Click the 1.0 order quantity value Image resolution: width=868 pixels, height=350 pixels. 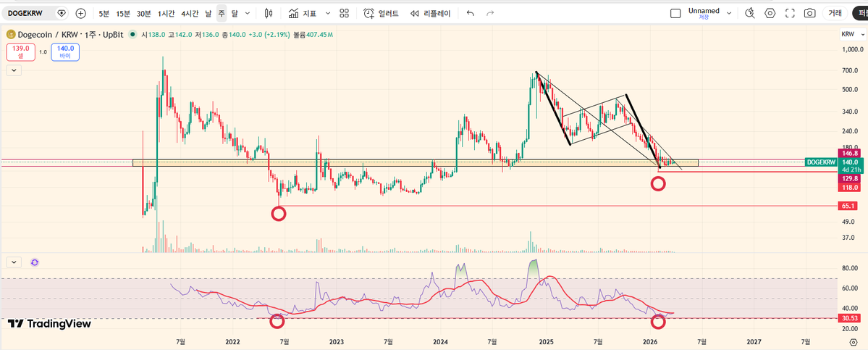(43, 53)
